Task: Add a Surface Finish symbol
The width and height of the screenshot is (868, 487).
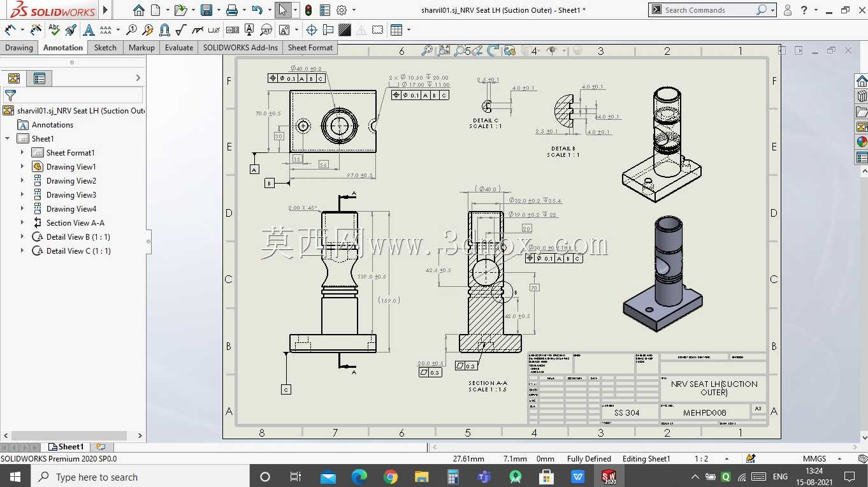Action: pos(181,29)
